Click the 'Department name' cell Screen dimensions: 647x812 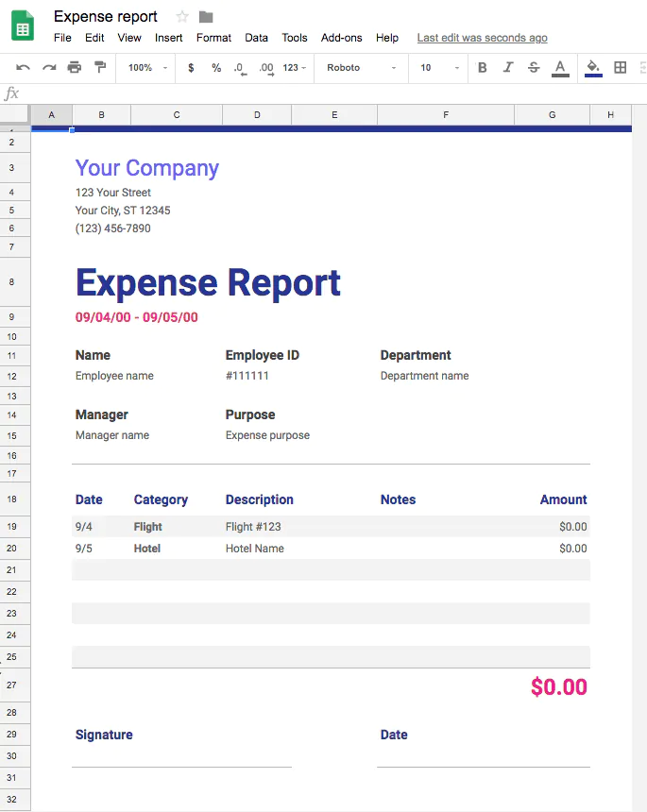pos(425,376)
